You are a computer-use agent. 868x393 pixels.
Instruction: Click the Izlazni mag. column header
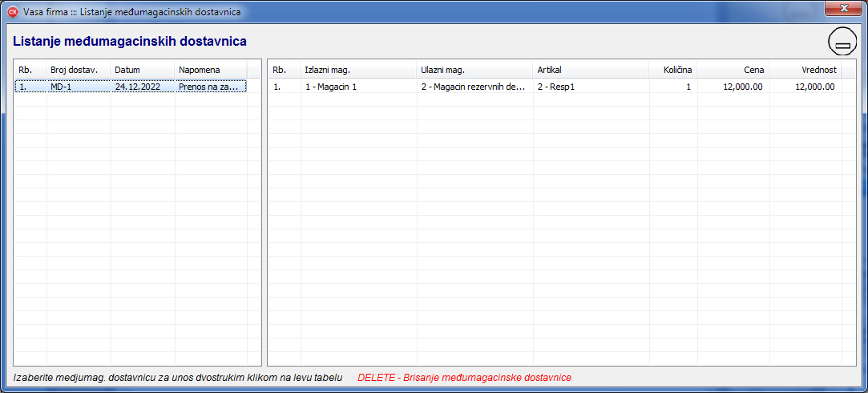pos(359,70)
